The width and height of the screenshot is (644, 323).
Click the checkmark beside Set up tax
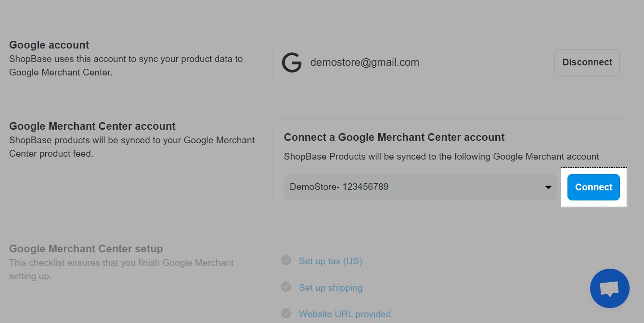click(x=286, y=261)
